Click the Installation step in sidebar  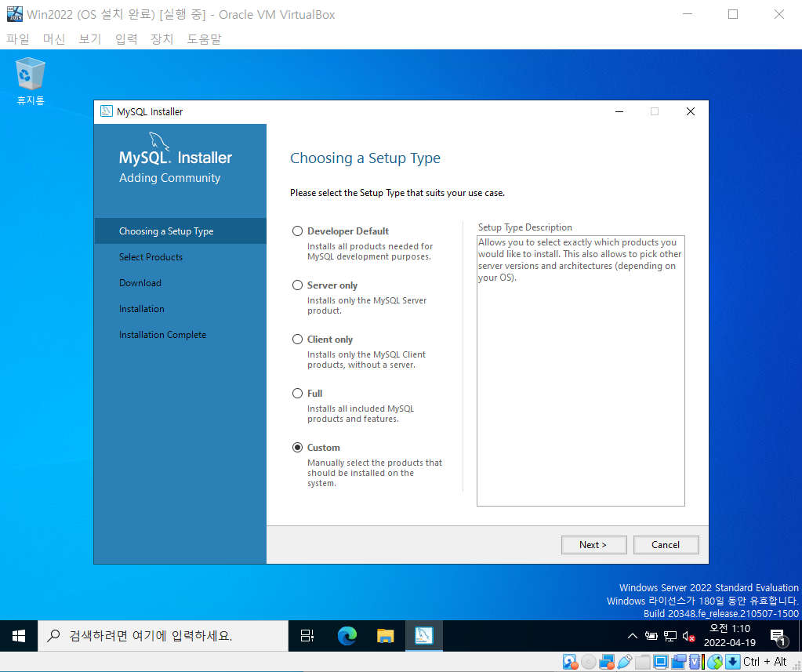point(142,309)
